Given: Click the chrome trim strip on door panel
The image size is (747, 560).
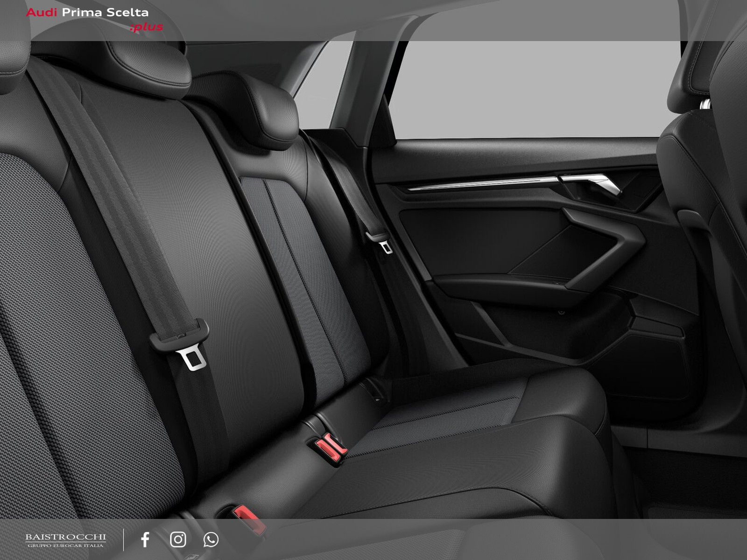Looking at the screenshot, I should (481, 183).
